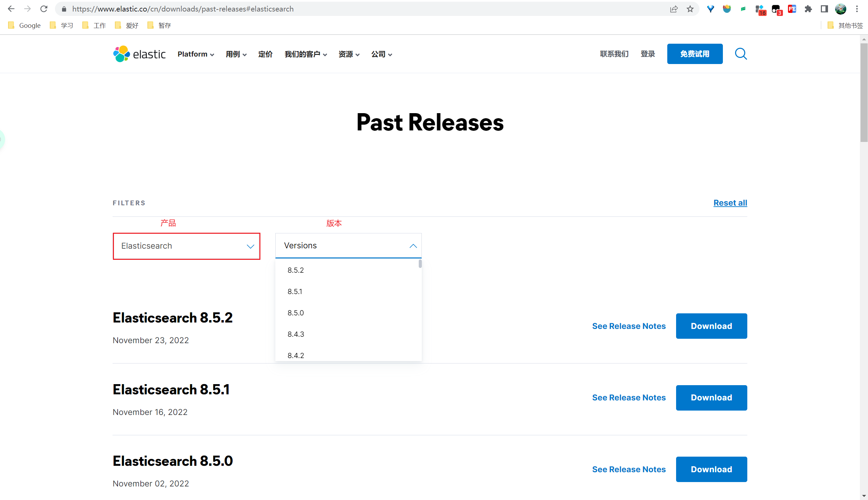
Task: Open the extension showing 16 notifications
Action: tap(760, 8)
